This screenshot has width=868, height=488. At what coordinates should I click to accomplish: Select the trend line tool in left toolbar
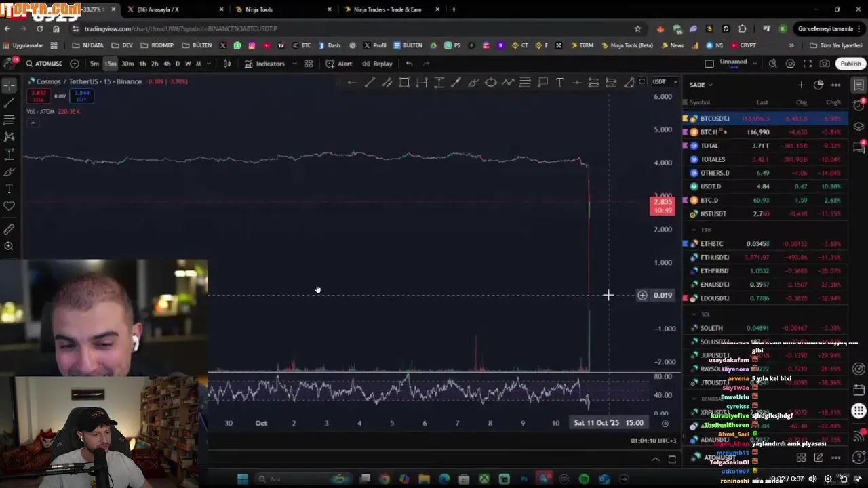point(9,103)
